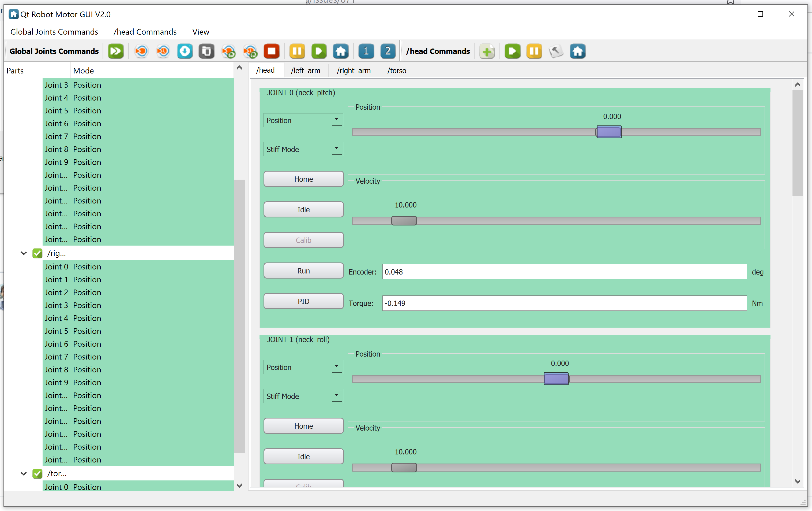Open JOINT 1 Stiff Mode dropdown
The image size is (812, 511).
(x=303, y=396)
